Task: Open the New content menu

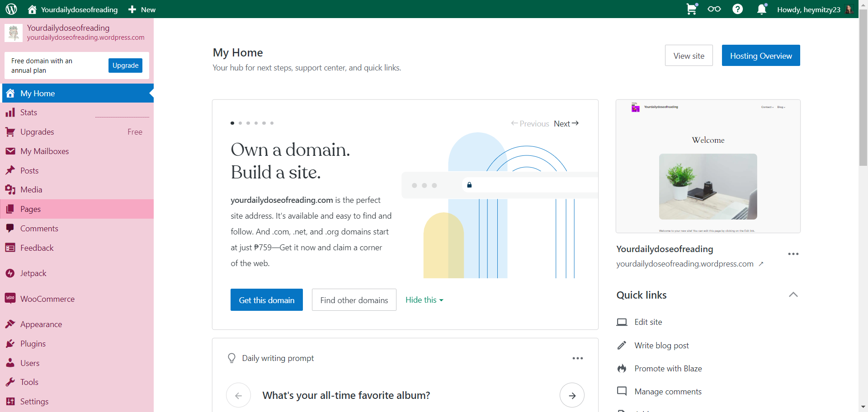Action: click(142, 9)
